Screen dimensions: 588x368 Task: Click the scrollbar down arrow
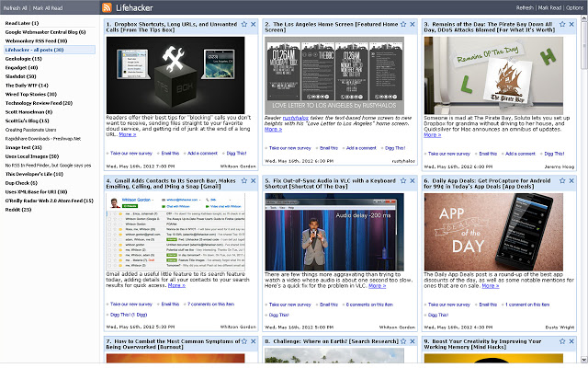(x=584, y=360)
